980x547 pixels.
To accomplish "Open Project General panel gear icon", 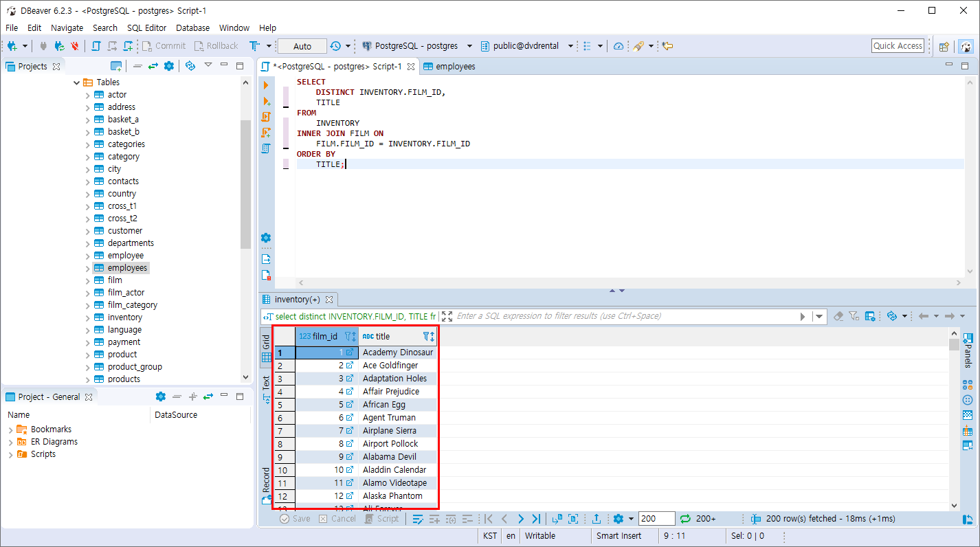I will [161, 397].
